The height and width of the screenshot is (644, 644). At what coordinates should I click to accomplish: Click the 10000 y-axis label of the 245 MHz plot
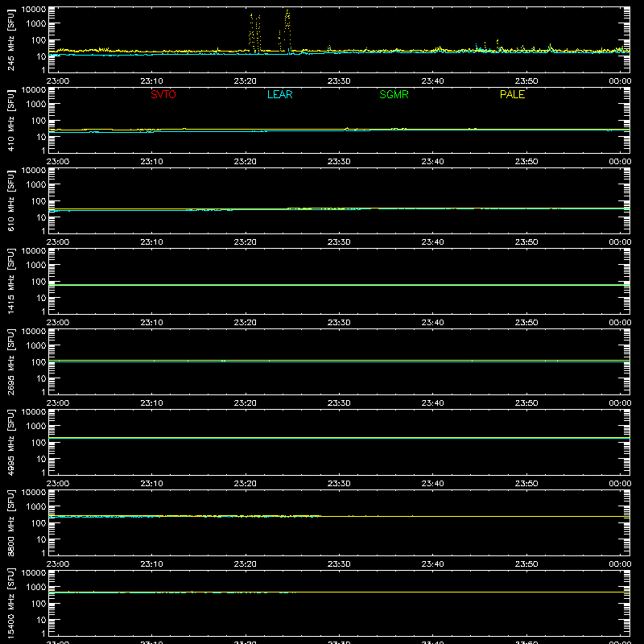pyautogui.click(x=34, y=10)
